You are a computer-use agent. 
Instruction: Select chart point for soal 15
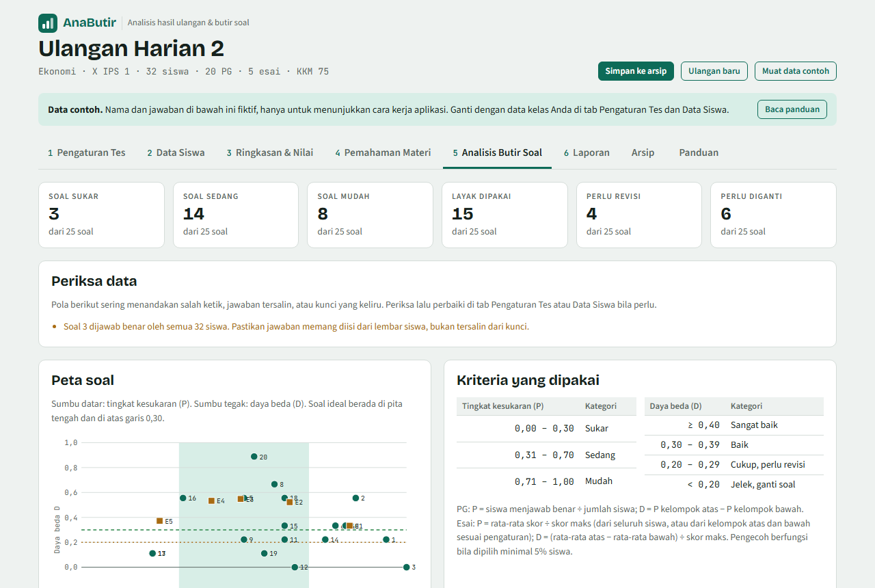point(285,526)
